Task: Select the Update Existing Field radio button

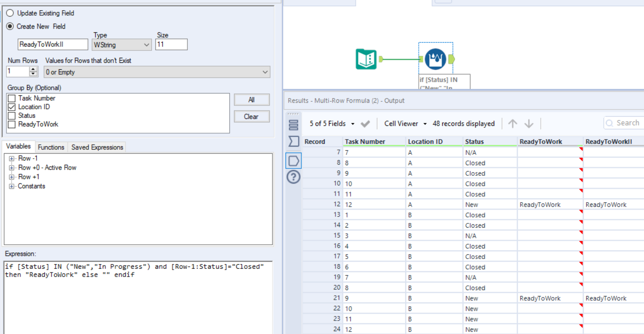Action: pyautogui.click(x=10, y=13)
